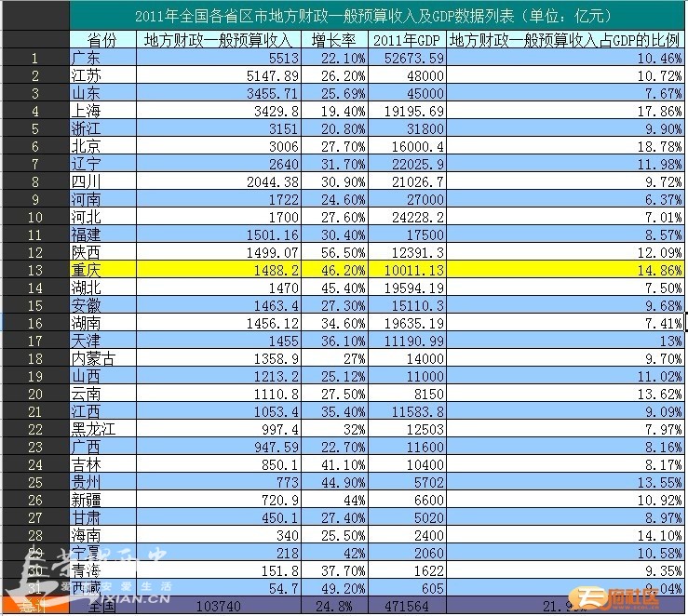
Task: Select the 2011年GDP column header
Action: click(407, 41)
